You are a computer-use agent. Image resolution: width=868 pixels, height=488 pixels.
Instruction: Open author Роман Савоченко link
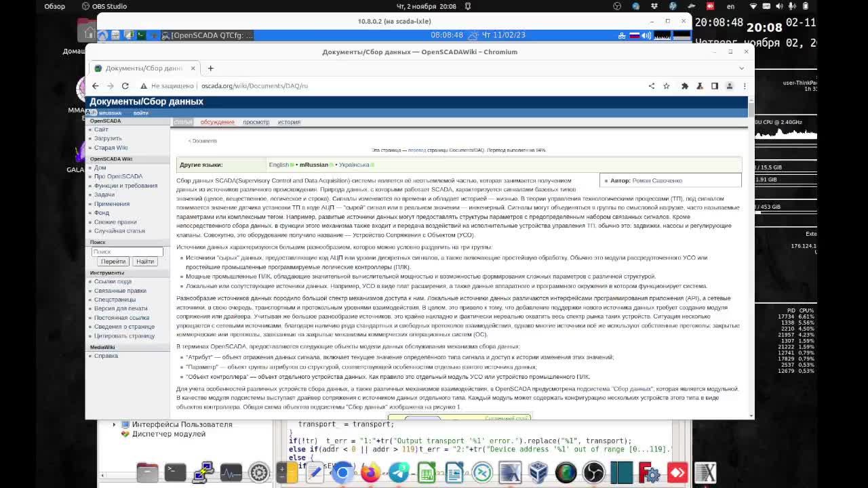[x=657, y=181]
